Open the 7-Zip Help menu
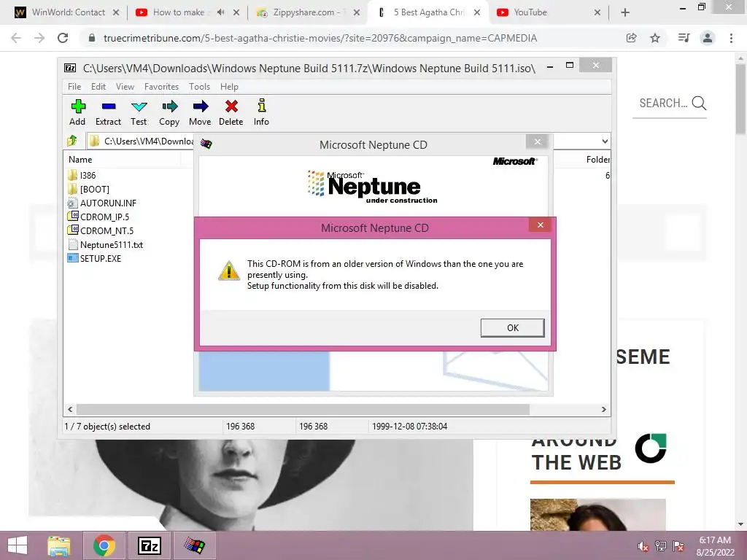 229,87
